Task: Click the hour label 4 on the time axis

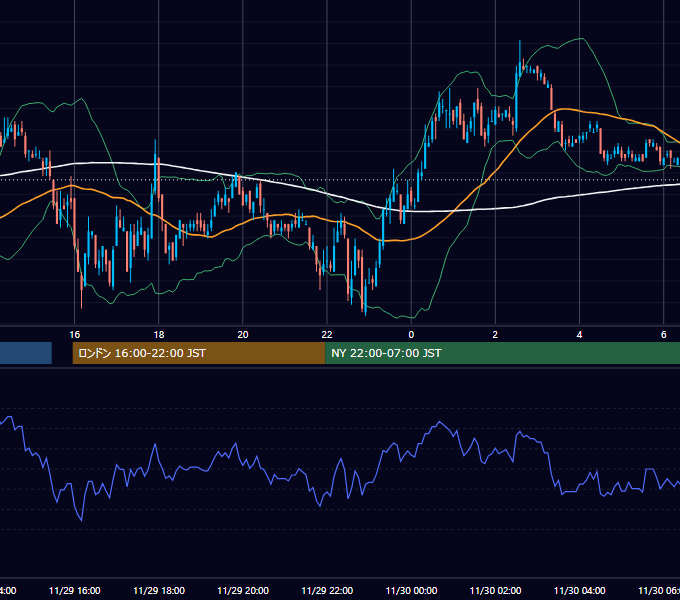Action: coord(579,334)
